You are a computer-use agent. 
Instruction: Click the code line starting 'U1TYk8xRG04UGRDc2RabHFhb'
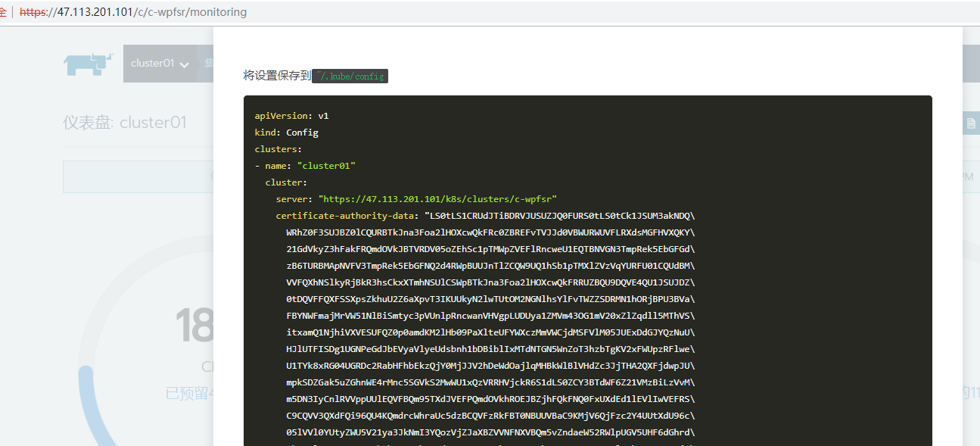tap(490, 366)
